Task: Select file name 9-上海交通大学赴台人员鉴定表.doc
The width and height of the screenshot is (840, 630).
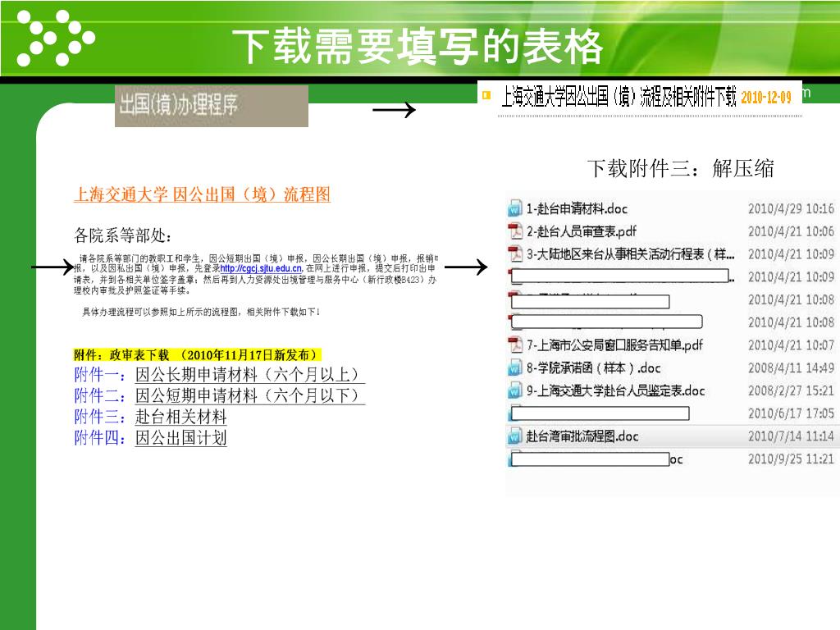Action: 615,391
